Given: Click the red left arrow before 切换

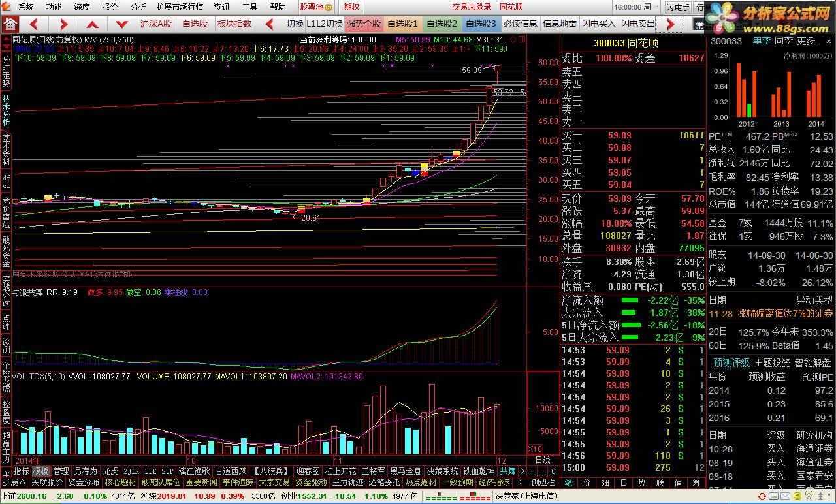Looking at the screenshot, I should coord(269,24).
